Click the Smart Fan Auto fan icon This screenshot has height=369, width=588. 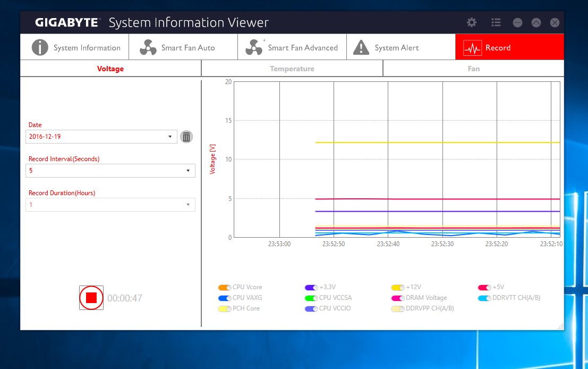(x=148, y=47)
